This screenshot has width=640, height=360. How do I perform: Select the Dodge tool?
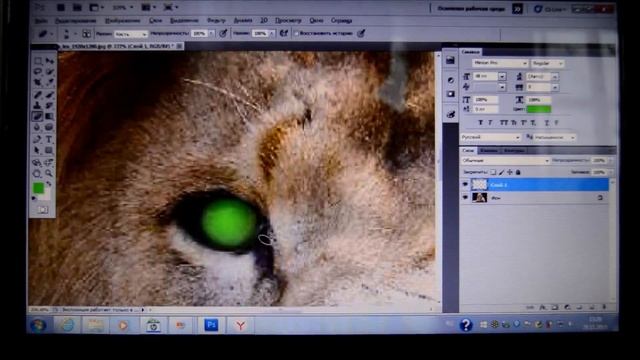click(x=49, y=127)
